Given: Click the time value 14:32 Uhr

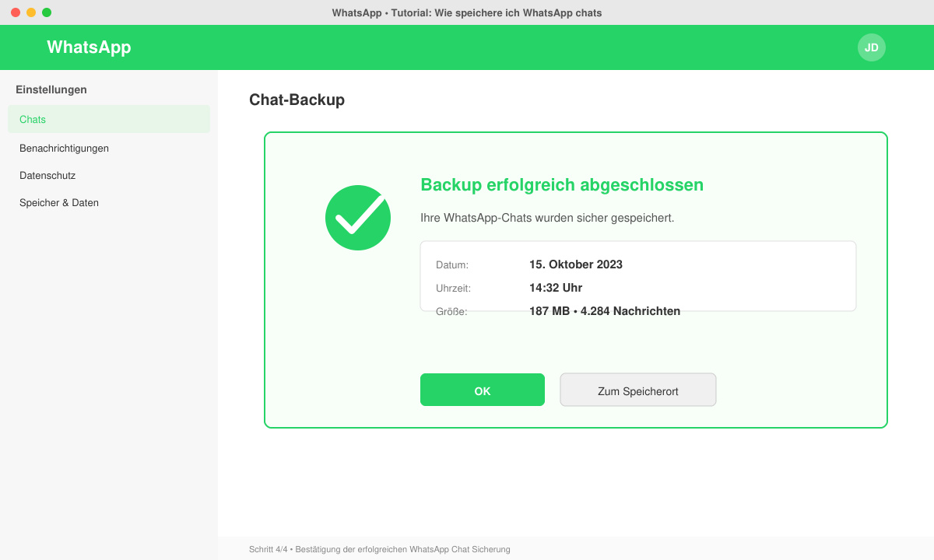Looking at the screenshot, I should tap(556, 288).
